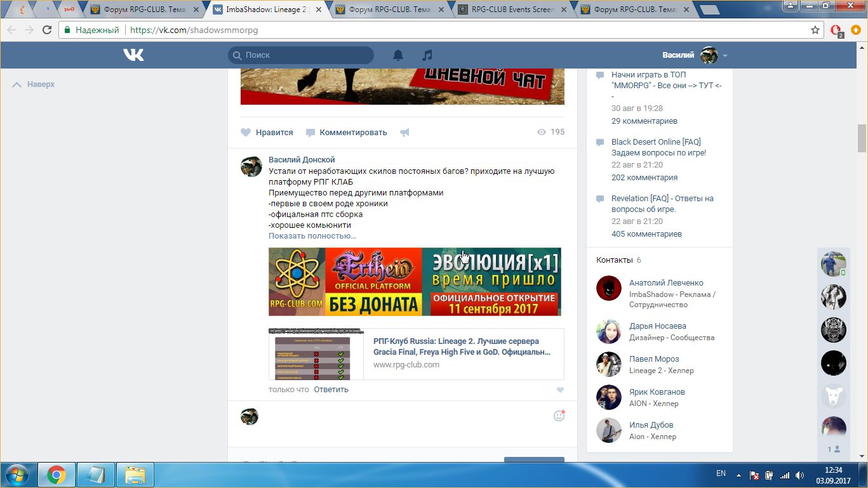Like Василий Донской's comment with small heart
This screenshot has height=488, width=868.
point(560,390)
